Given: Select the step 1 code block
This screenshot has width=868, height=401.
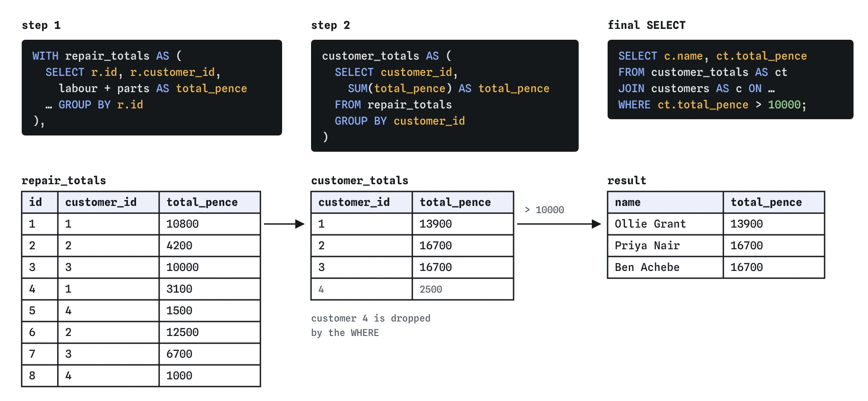Looking at the screenshot, I should [x=152, y=88].
